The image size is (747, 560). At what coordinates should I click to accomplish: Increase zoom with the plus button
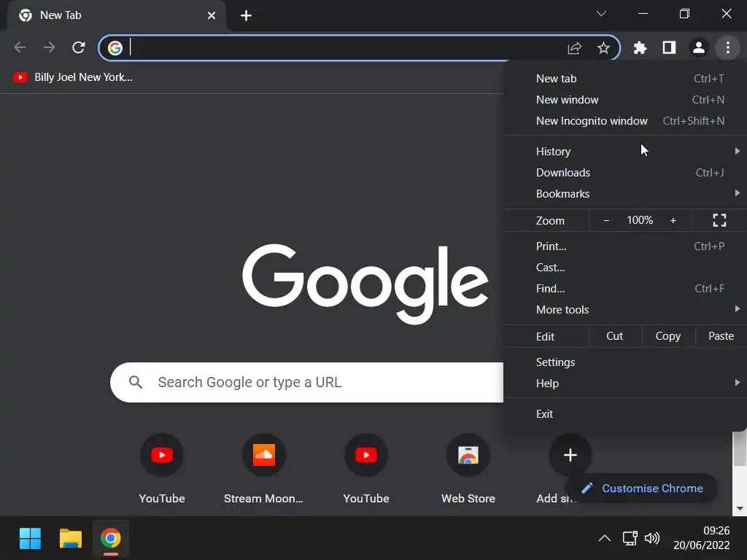[673, 220]
